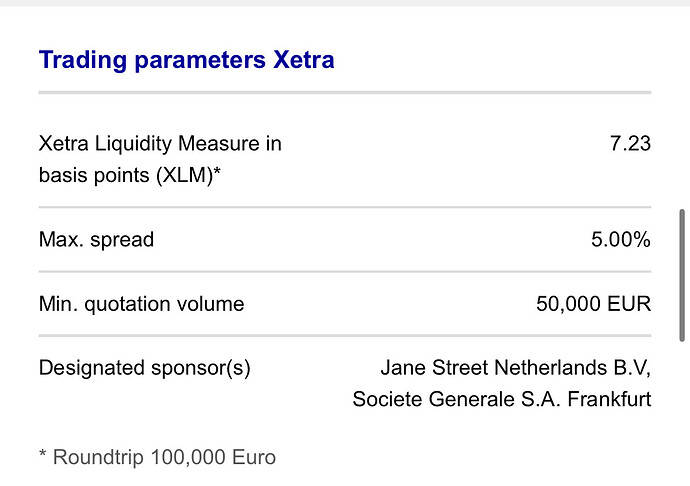Select the Xetra Liquidity Measure in label line
Image resolution: width=690 pixels, height=486 pixels.
pyautogui.click(x=160, y=144)
